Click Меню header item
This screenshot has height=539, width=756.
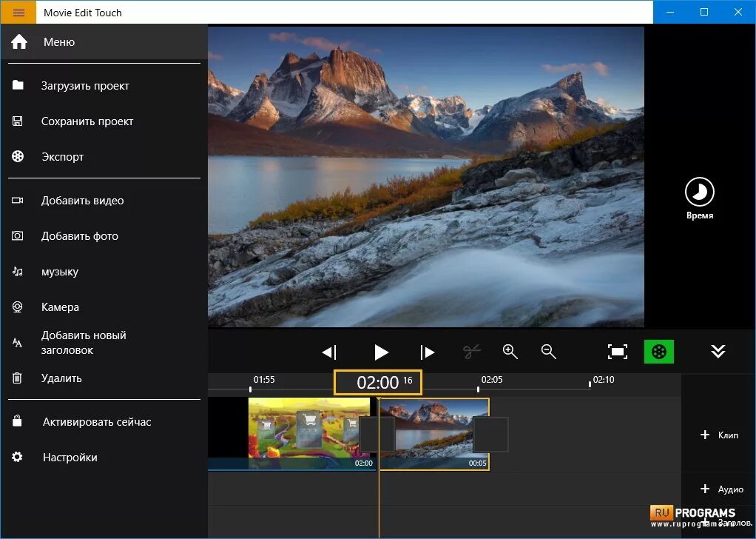click(x=104, y=42)
